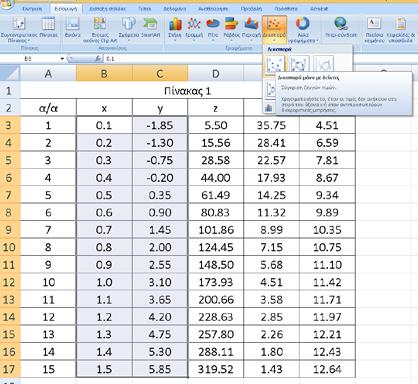Viewport: 418px width, 384px height.
Task: Pick the scatter with only markers option
Action: coord(275,64)
